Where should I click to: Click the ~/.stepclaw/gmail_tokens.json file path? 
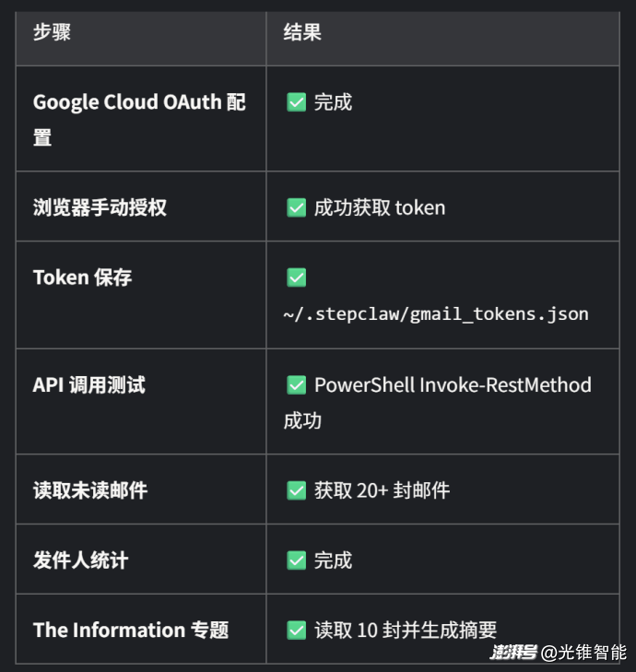coord(436,313)
